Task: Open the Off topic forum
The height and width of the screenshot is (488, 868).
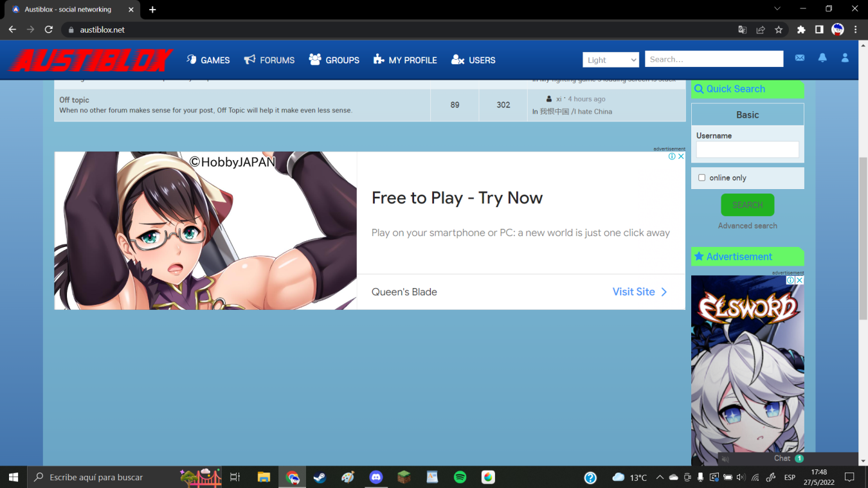Action: pyautogui.click(x=75, y=100)
